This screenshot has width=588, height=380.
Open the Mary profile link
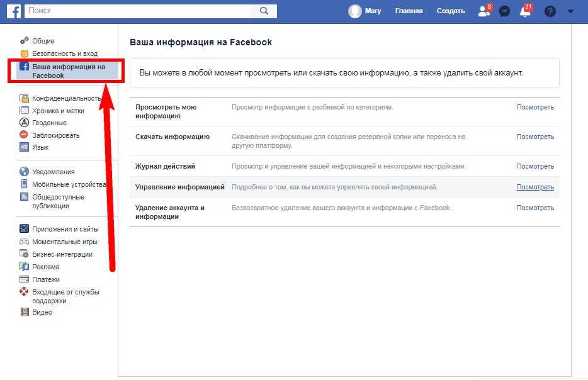pyautogui.click(x=373, y=11)
